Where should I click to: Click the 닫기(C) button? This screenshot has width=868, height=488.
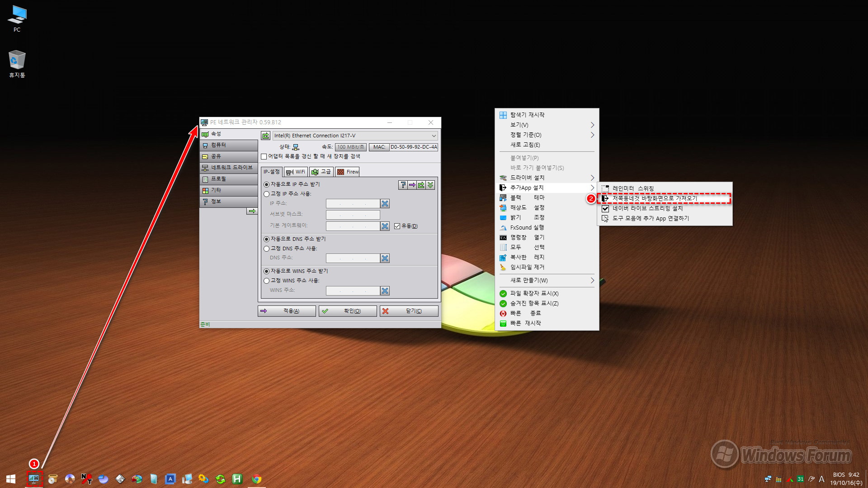click(409, 311)
